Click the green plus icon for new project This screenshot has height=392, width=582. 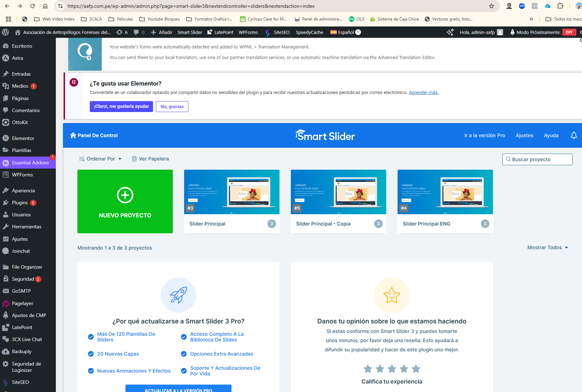coord(125,195)
